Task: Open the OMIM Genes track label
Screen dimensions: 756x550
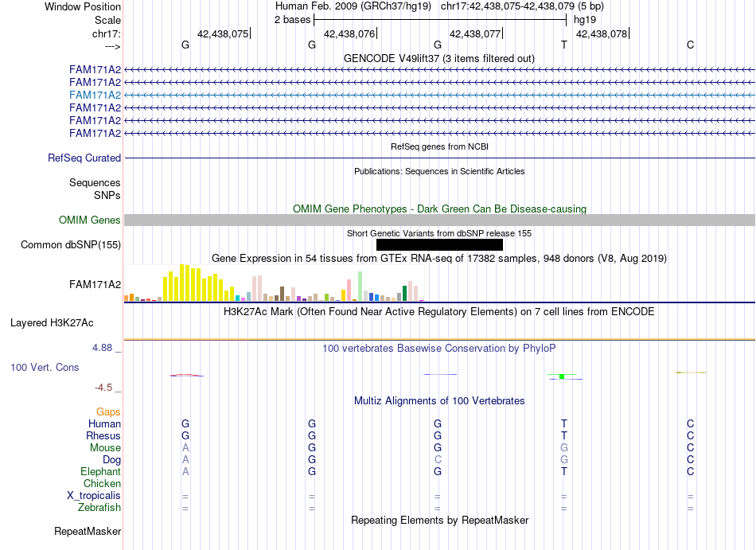Action: (90, 220)
